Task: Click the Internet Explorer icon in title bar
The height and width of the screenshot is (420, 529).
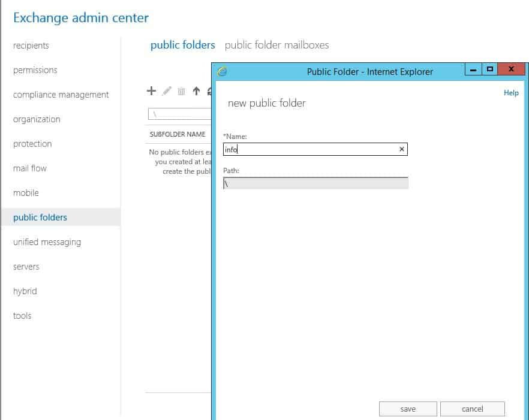Action: click(x=223, y=71)
